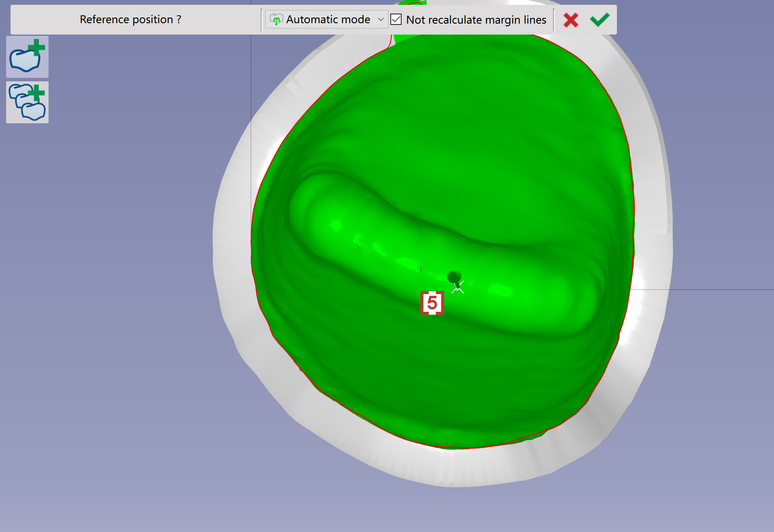Click the add multiple teeth icon
Image resolution: width=774 pixels, height=532 pixels.
(x=27, y=102)
